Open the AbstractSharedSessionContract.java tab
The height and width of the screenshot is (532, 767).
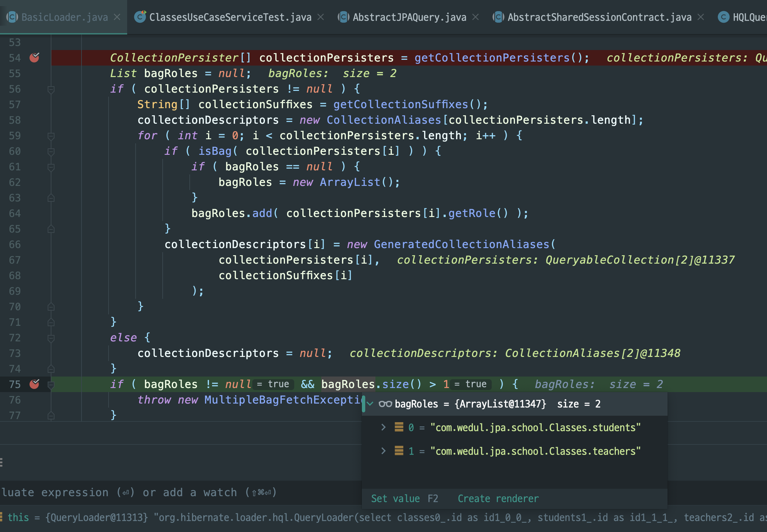599,17
